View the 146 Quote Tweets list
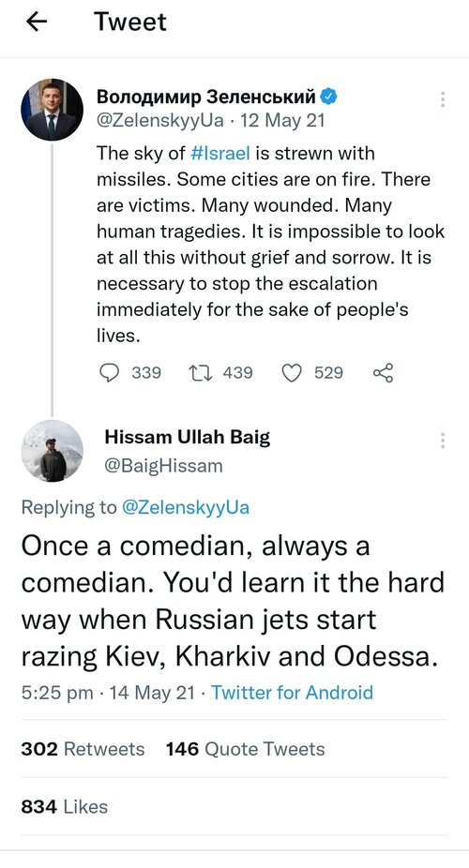 tap(246, 749)
